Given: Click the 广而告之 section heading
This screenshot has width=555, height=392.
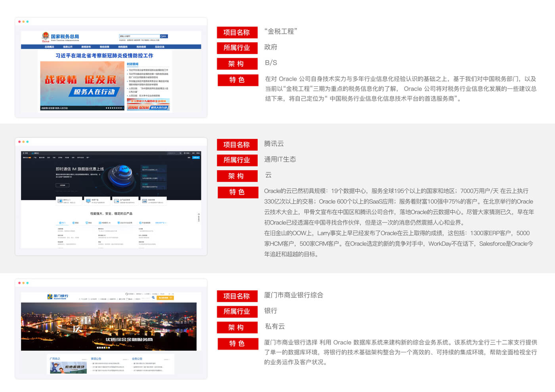Looking at the screenshot, I should (x=55, y=359).
